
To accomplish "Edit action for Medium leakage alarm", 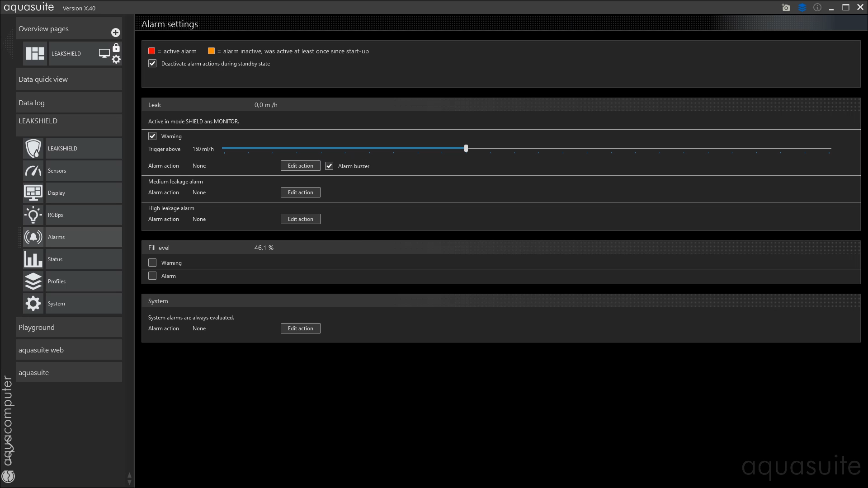I will pos(300,192).
